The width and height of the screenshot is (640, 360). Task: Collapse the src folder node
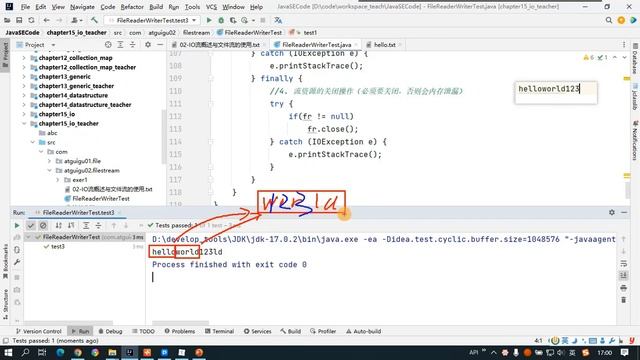tap(33, 142)
